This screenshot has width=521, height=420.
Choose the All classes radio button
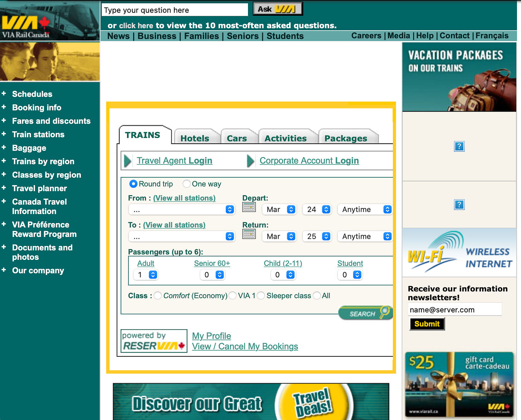click(x=317, y=296)
